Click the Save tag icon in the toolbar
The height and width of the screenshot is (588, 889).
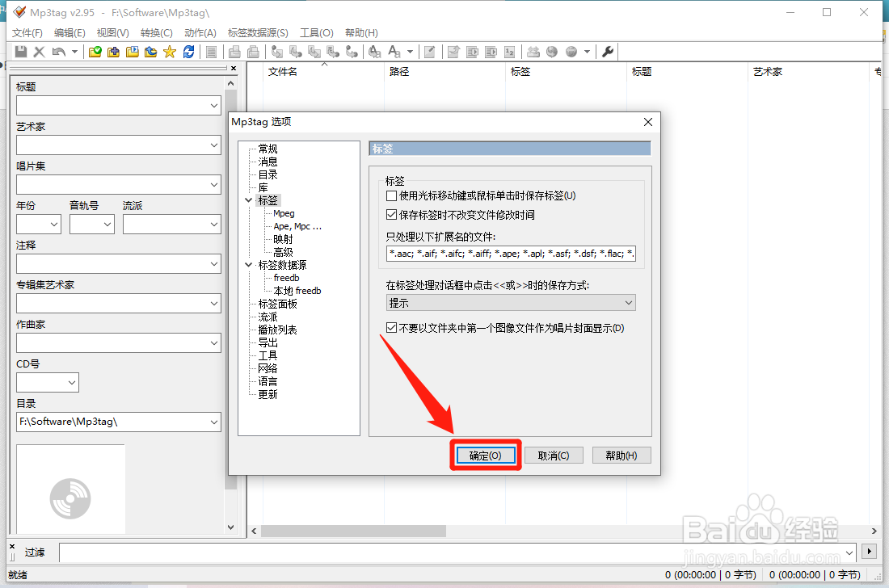(21, 52)
